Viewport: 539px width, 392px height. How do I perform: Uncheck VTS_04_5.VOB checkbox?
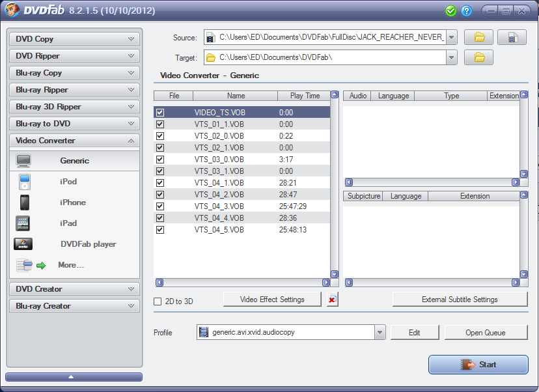coord(160,229)
